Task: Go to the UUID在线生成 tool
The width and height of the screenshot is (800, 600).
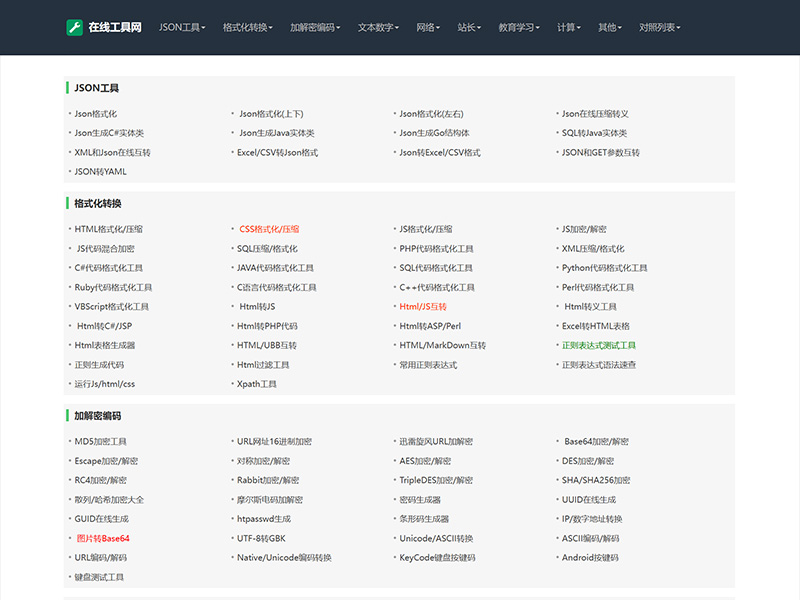Action: click(x=589, y=500)
